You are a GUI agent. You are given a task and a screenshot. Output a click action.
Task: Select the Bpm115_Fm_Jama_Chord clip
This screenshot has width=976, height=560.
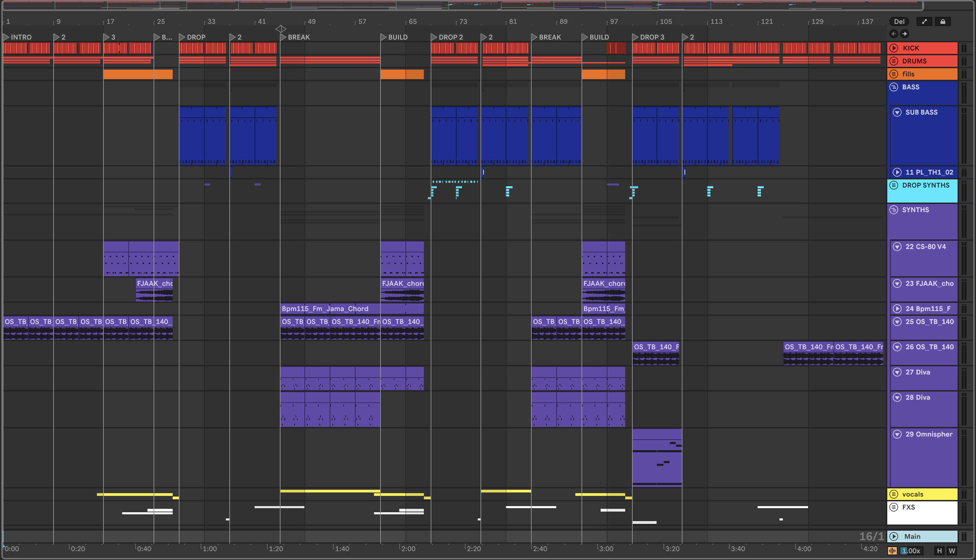click(352, 309)
